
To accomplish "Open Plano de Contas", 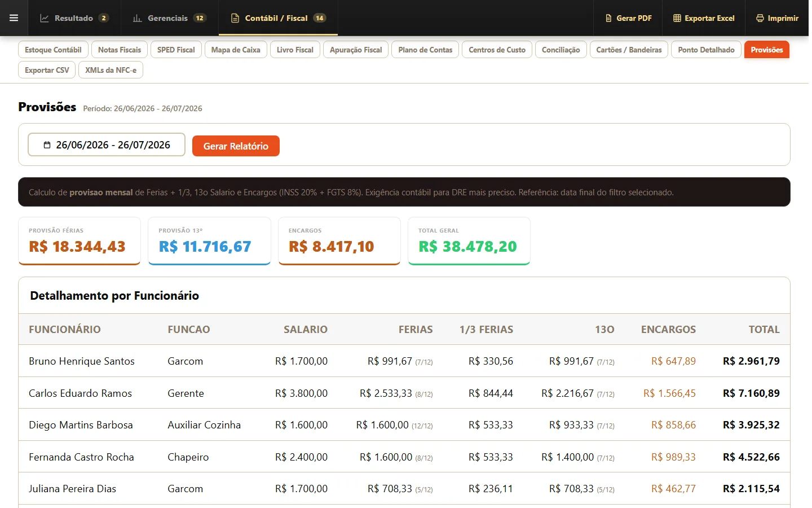I will pyautogui.click(x=425, y=50).
